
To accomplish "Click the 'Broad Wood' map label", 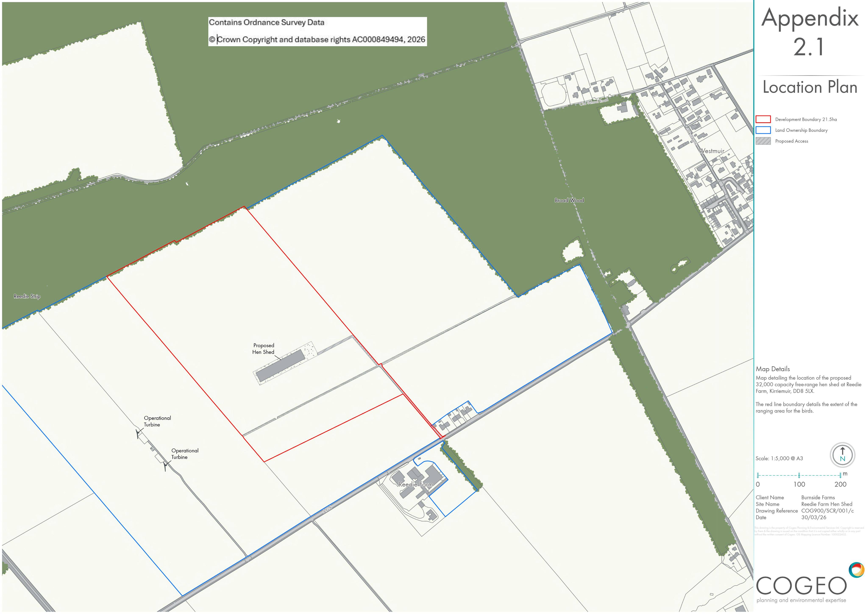I will pos(569,200).
